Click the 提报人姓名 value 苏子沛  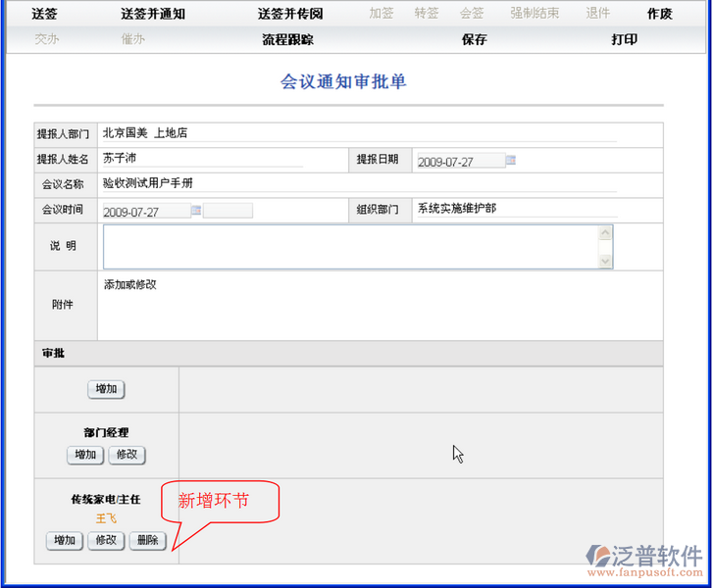pos(120,158)
